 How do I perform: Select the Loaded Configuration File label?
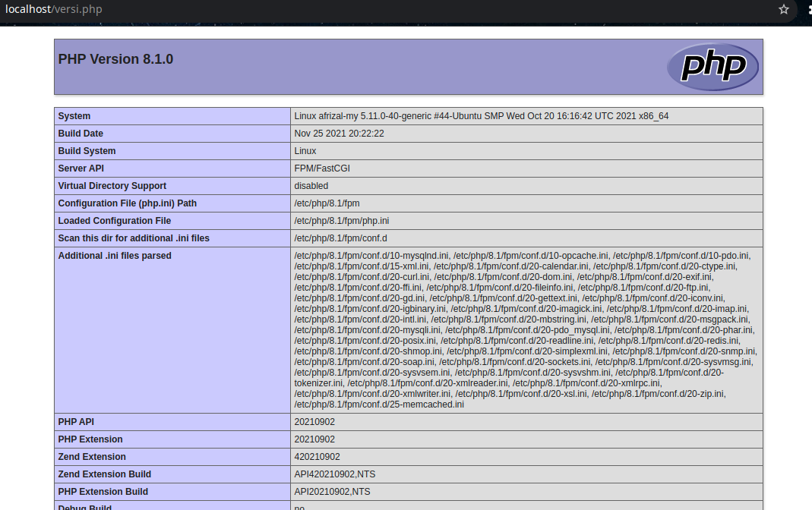point(115,221)
